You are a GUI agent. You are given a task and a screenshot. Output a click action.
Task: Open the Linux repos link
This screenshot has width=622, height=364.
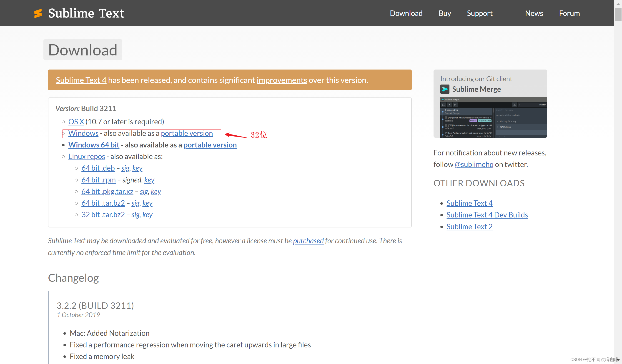(x=86, y=156)
